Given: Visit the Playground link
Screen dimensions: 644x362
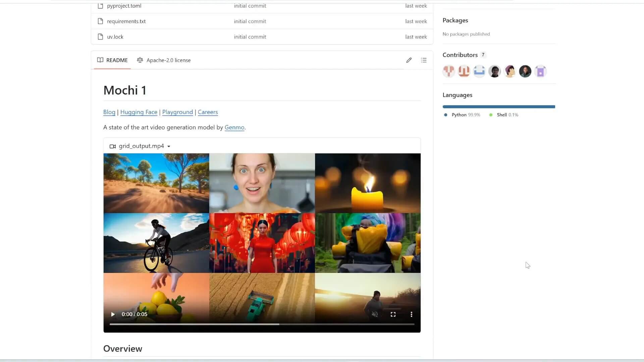Looking at the screenshot, I should point(177,112).
